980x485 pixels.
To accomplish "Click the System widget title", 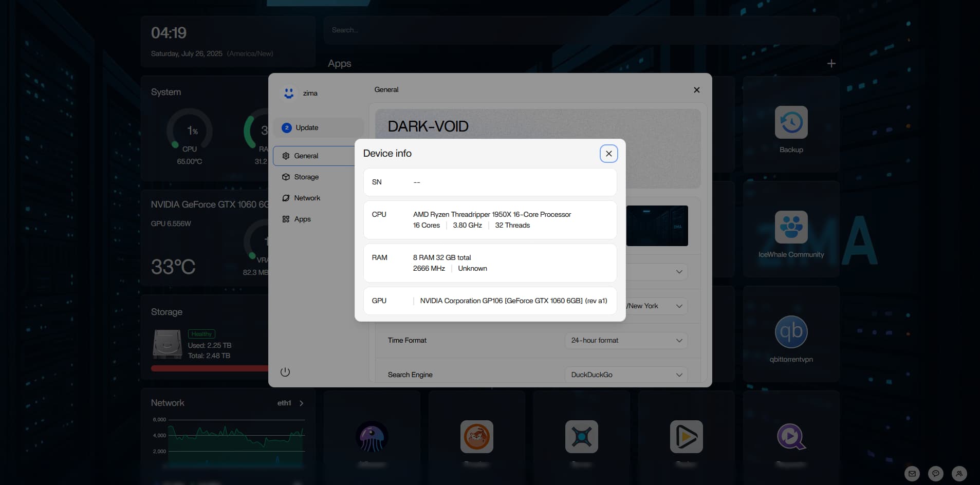I will pyautogui.click(x=166, y=92).
